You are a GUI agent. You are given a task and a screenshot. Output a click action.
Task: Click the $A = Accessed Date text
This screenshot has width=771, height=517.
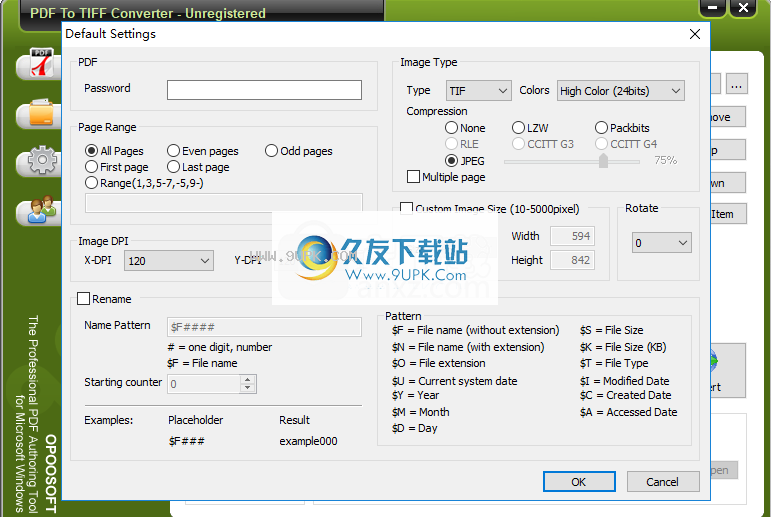coord(628,412)
